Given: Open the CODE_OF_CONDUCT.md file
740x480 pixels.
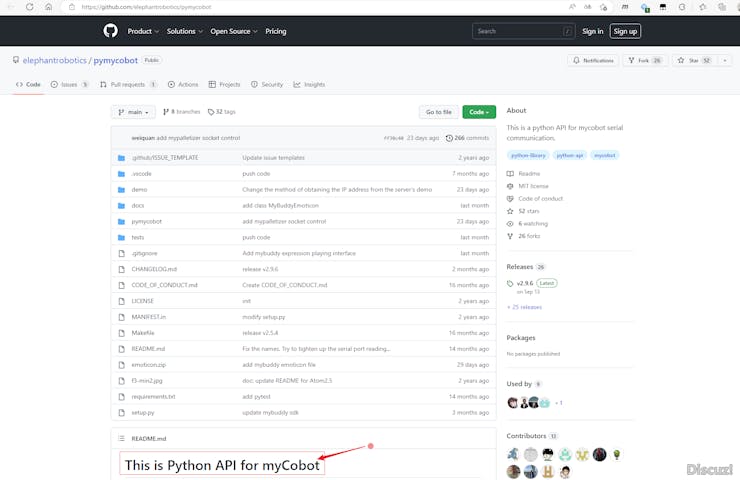Looking at the screenshot, I should tap(165, 285).
